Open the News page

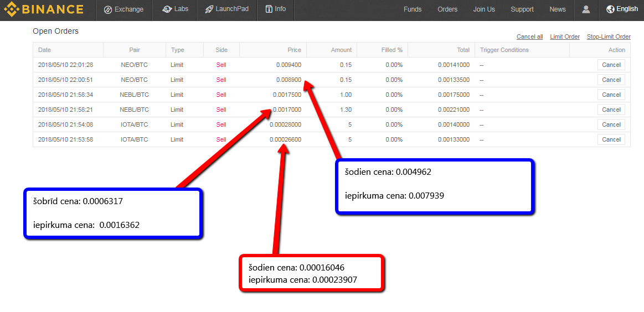557,9
